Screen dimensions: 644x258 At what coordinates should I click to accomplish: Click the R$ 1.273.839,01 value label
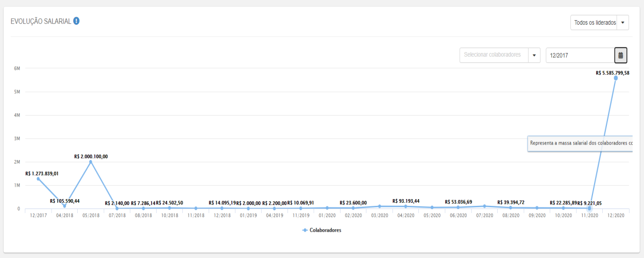[42, 173]
